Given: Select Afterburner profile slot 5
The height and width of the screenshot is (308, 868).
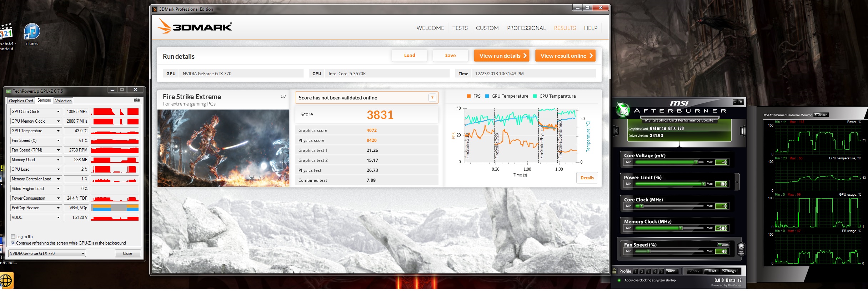Looking at the screenshot, I should pyautogui.click(x=661, y=271).
